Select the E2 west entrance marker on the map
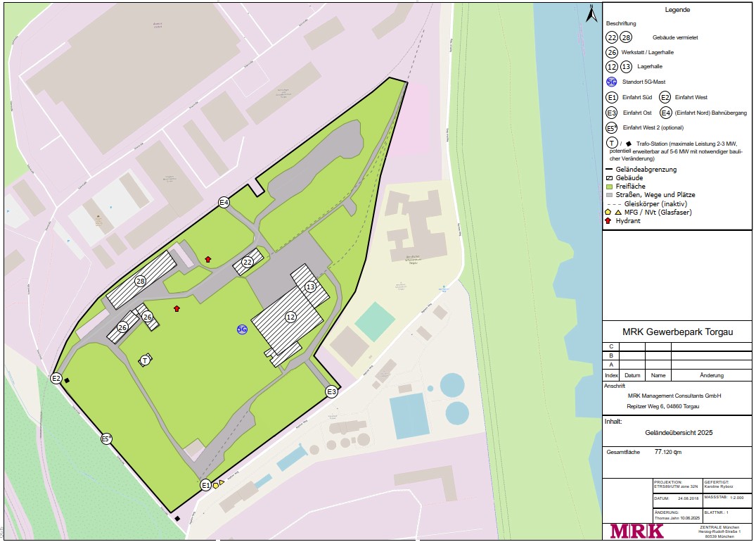Screen dimensions: 756x542 (56, 378)
